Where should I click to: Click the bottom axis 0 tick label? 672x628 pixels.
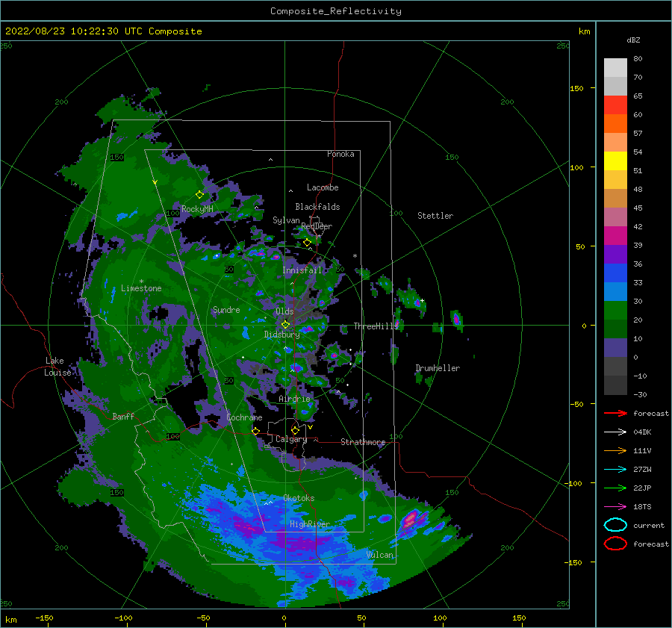(x=284, y=618)
